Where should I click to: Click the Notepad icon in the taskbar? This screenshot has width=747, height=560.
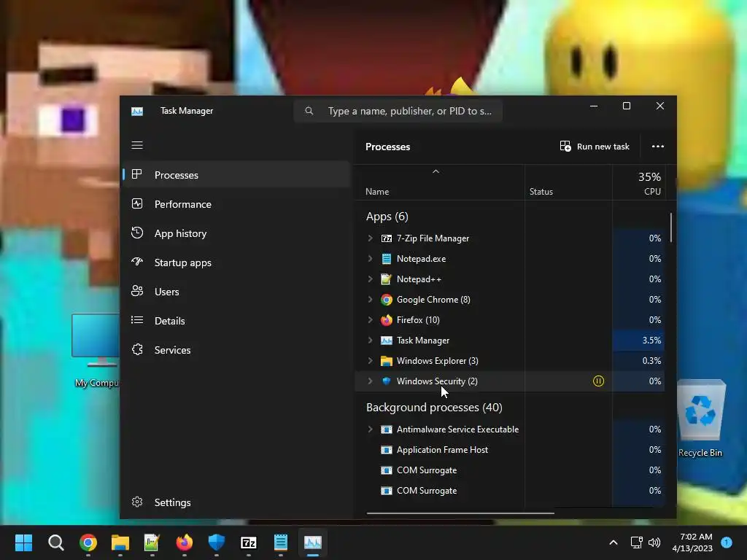point(281,542)
